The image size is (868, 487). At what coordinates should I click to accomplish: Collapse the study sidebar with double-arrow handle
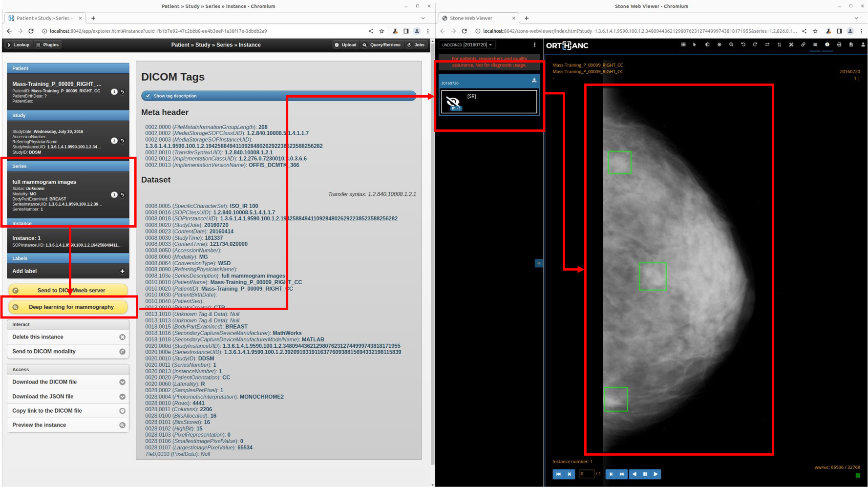coord(539,263)
